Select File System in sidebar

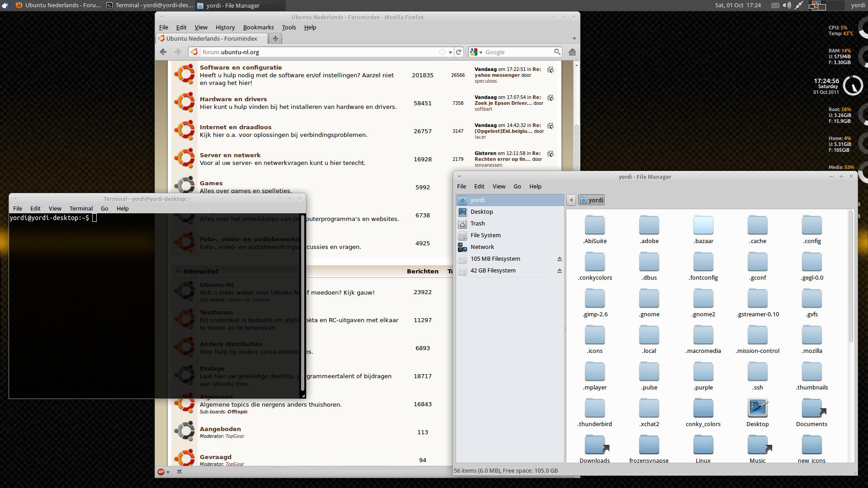click(x=510, y=235)
